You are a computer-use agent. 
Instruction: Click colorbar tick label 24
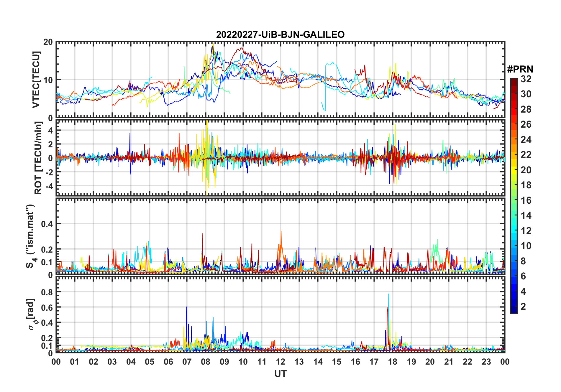pyautogui.click(x=526, y=139)
